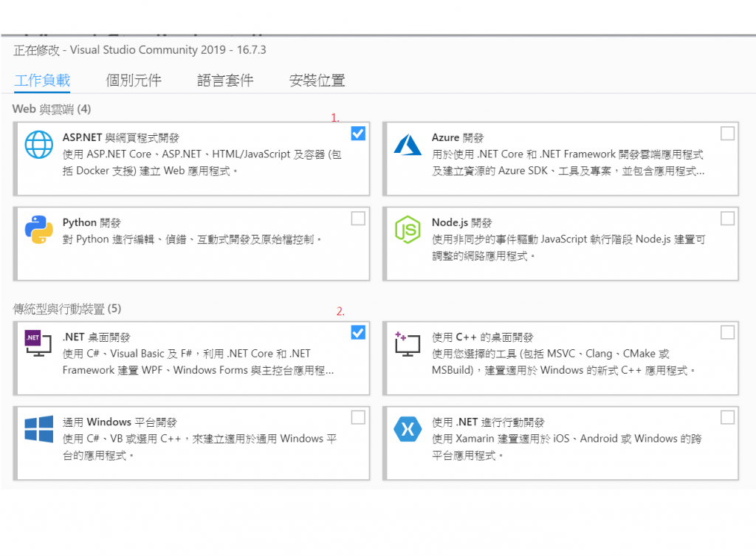This screenshot has width=756, height=556.
Task: Enable the Python 開發 workload checkbox
Action: (358, 219)
